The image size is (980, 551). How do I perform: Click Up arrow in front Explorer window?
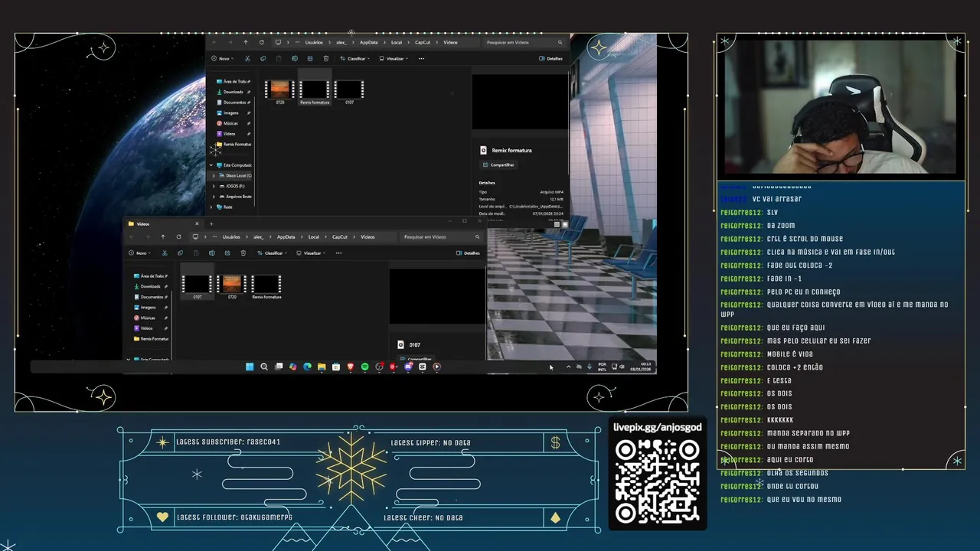tap(163, 236)
